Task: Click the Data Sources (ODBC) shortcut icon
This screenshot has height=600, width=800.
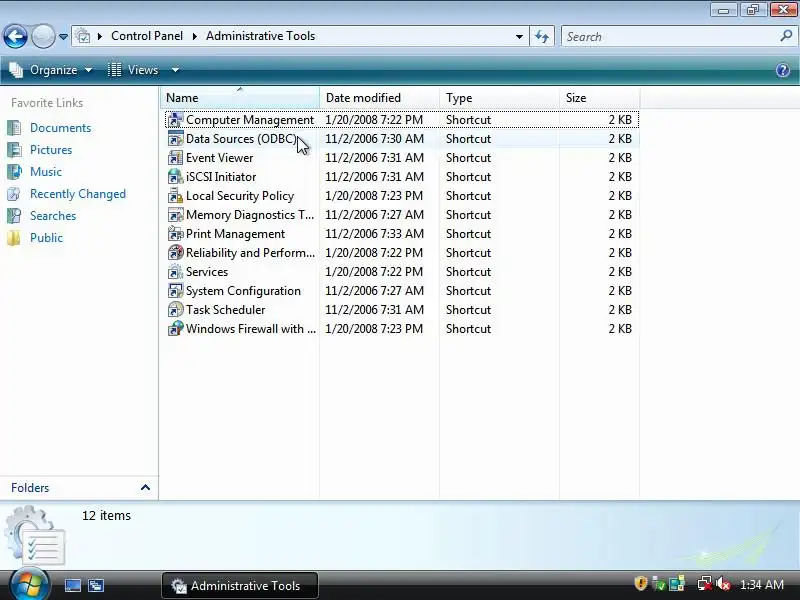Action: point(176,139)
